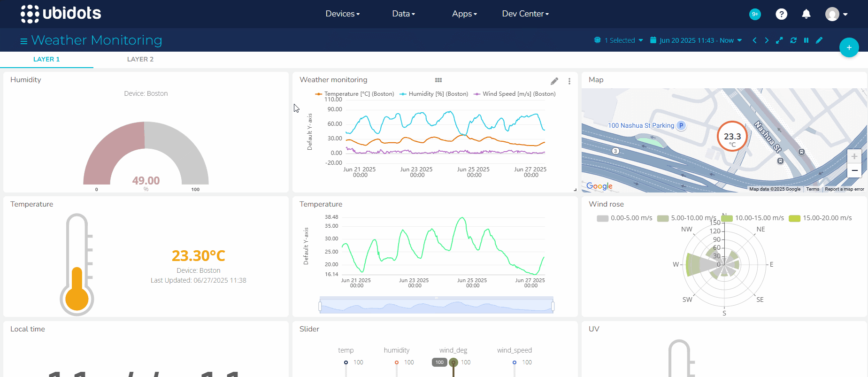Screen dimensions: 868x377
Task: Switch to the LAYER 2 tab
Action: [140, 59]
